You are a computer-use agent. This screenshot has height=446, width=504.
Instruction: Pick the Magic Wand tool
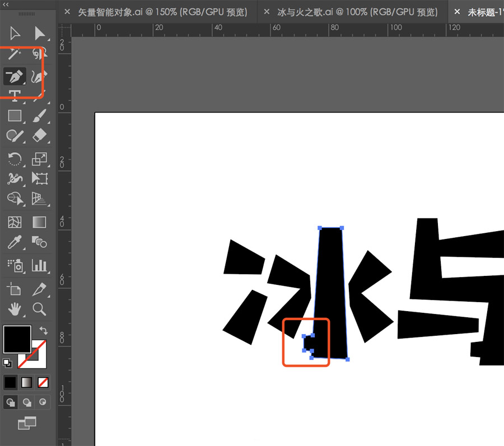(x=14, y=53)
